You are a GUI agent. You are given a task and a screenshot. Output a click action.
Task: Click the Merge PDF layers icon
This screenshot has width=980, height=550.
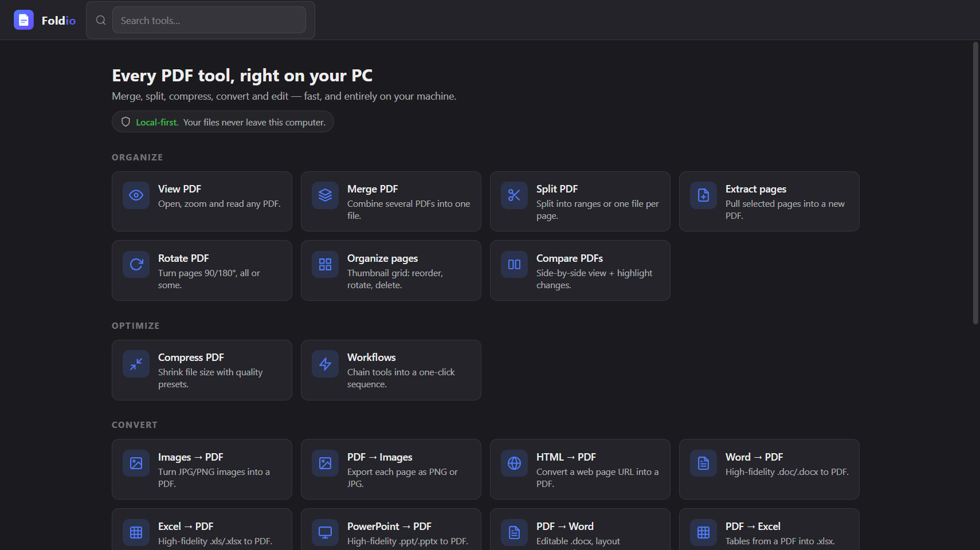pos(325,195)
